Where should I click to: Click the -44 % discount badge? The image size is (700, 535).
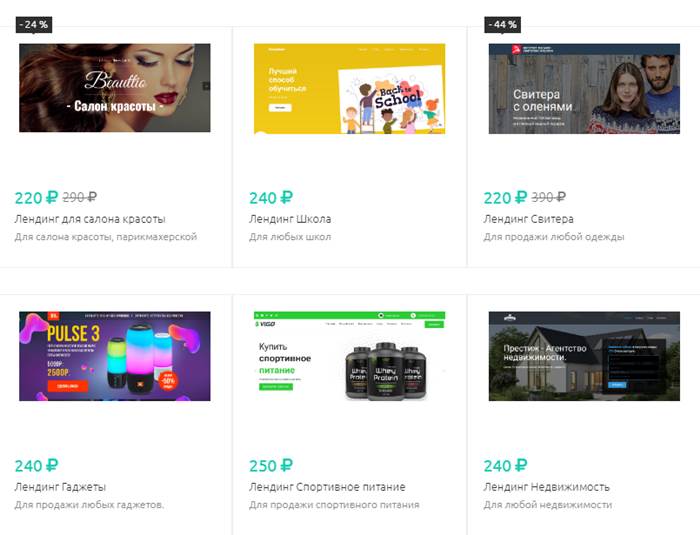click(x=503, y=25)
